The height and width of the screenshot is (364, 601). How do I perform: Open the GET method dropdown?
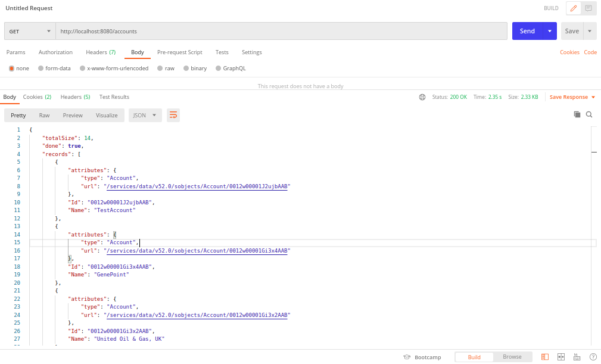pyautogui.click(x=30, y=31)
